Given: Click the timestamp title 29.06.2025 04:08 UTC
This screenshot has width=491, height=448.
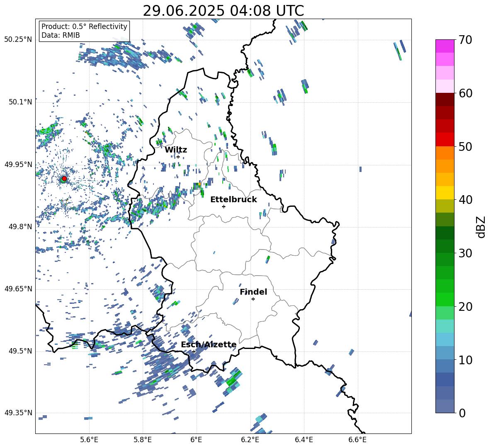Looking at the screenshot, I should [x=223, y=11].
